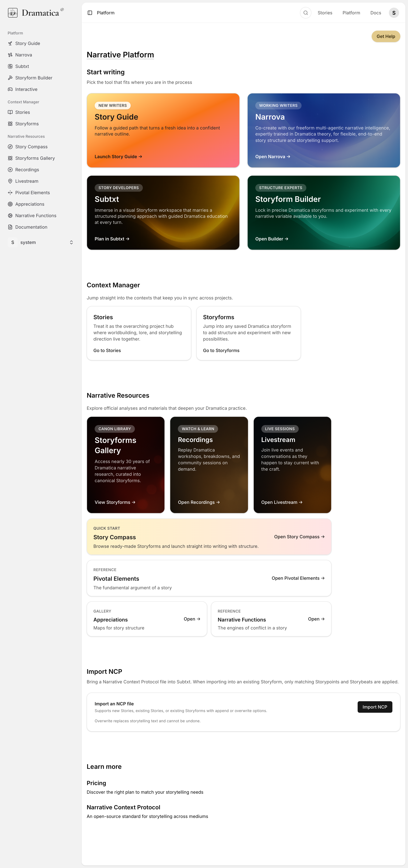Select Stories in the top navigation
The image size is (408, 868).
click(325, 12)
